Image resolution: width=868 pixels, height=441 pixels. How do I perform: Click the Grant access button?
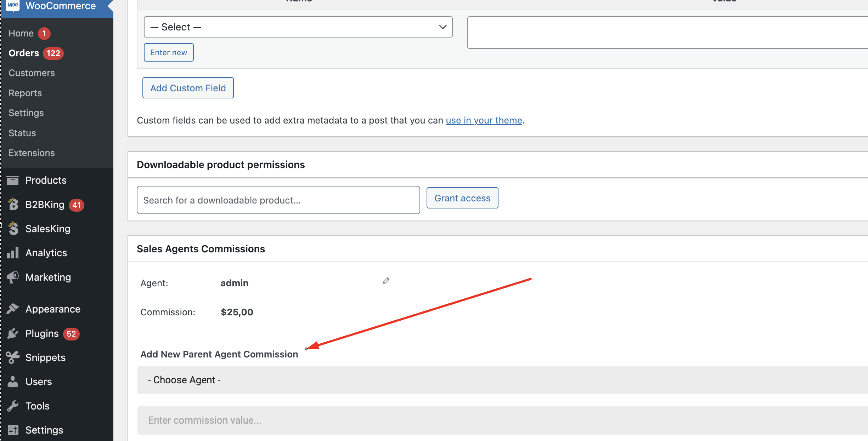click(x=462, y=198)
